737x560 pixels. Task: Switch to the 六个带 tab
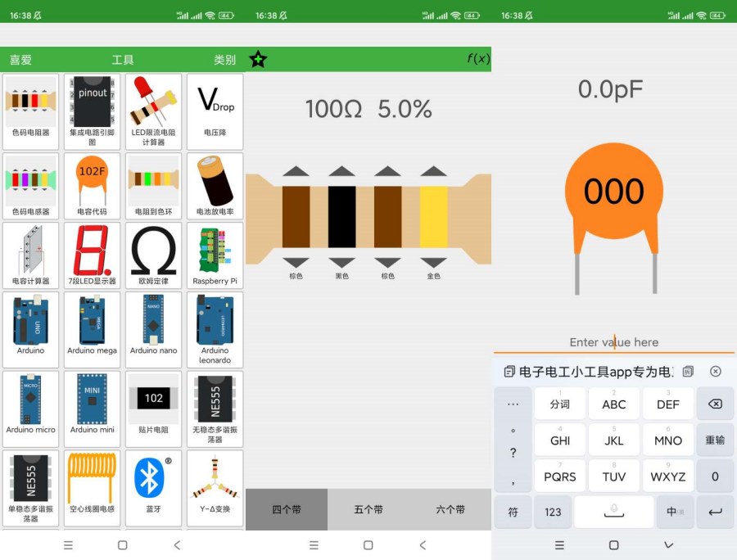[450, 508]
